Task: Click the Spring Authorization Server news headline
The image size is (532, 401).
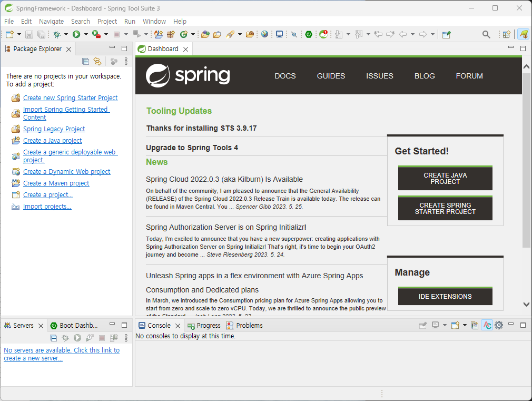Action: tap(226, 227)
